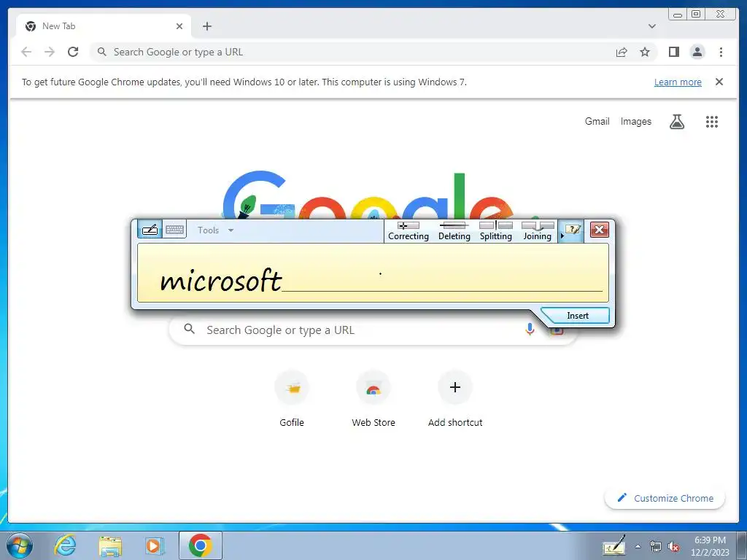Screen dimensions: 747x560
Task: Play the Joining gesture demo
Action: pos(538,231)
